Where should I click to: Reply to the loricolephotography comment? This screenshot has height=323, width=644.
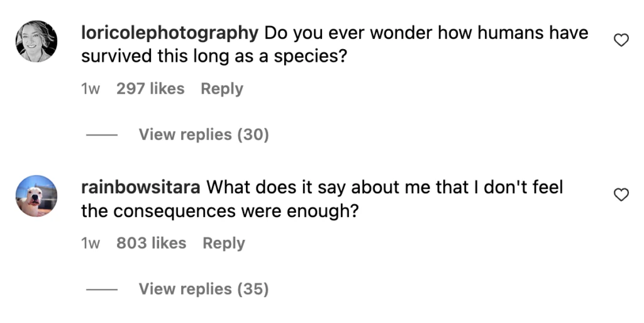click(221, 89)
